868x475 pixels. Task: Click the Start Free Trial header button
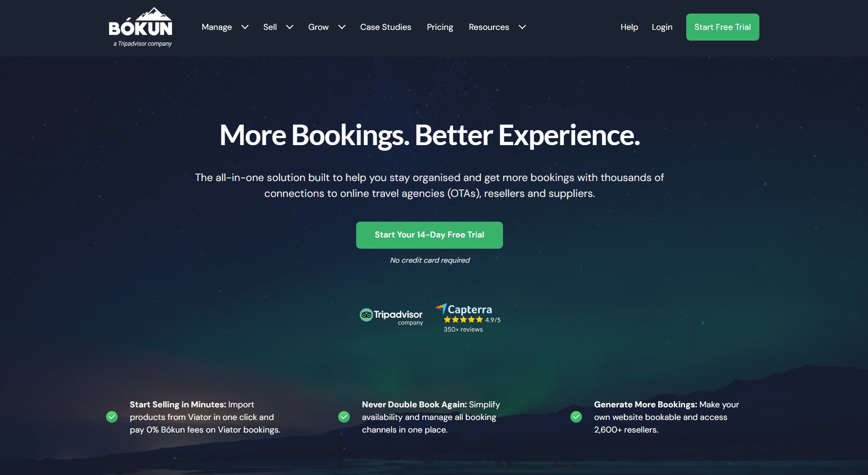pyautogui.click(x=723, y=27)
